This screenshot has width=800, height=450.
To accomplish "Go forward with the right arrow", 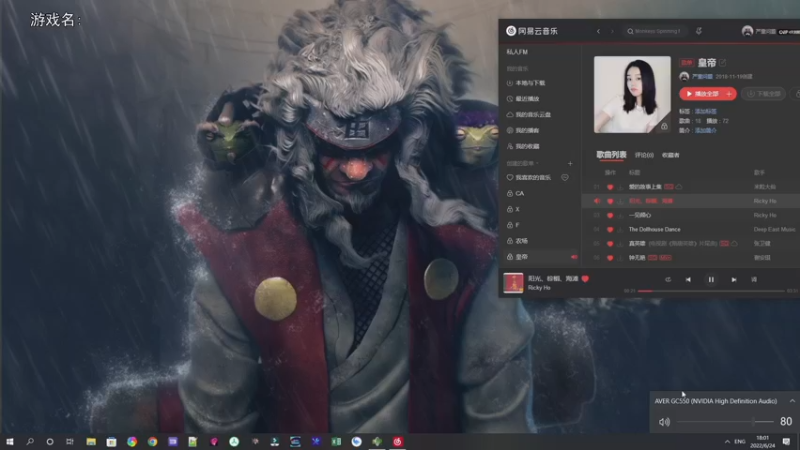I will tap(612, 31).
